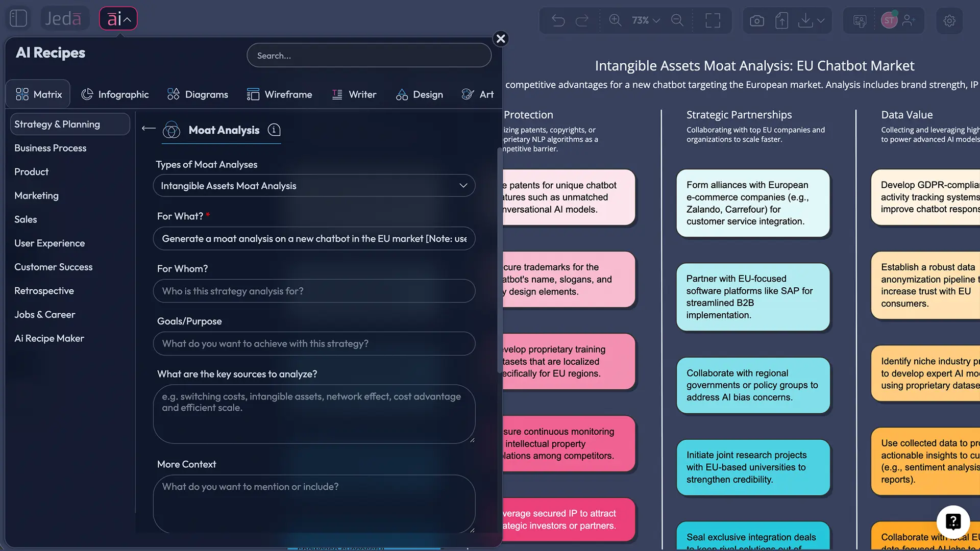980x551 pixels.
Task: Click the AI Recipes search field
Action: coord(369,55)
